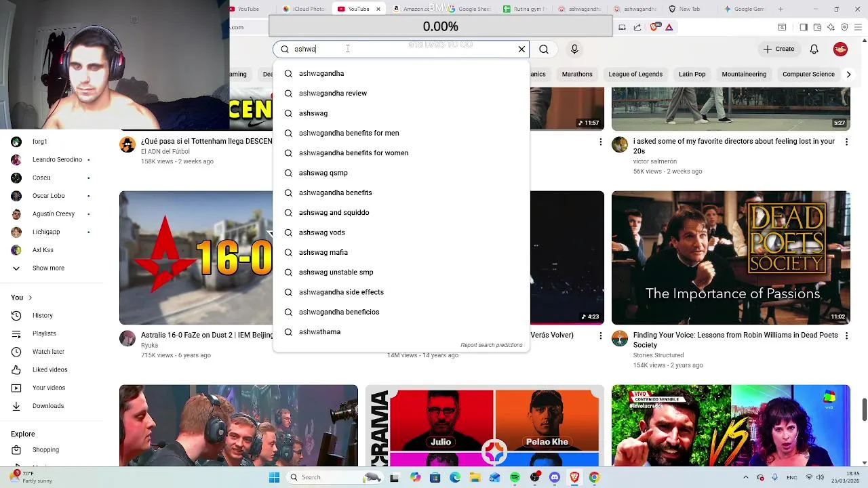
Task: Open Discord from the taskbar
Action: (555, 477)
